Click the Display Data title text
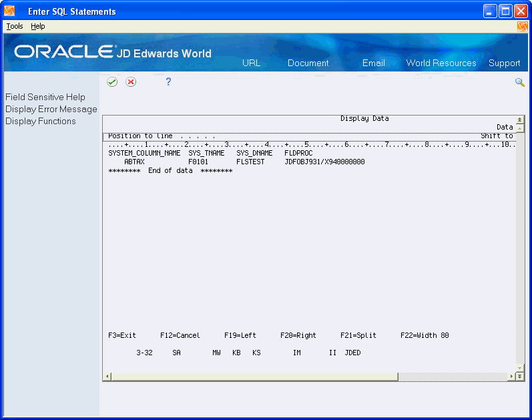532x420 pixels. click(x=364, y=118)
